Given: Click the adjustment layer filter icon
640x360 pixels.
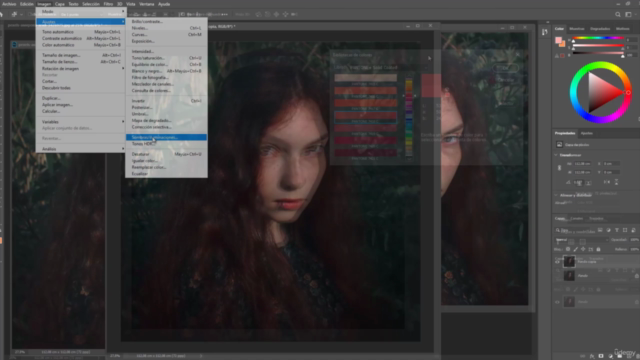Looking at the screenshot, I should (x=608, y=230).
